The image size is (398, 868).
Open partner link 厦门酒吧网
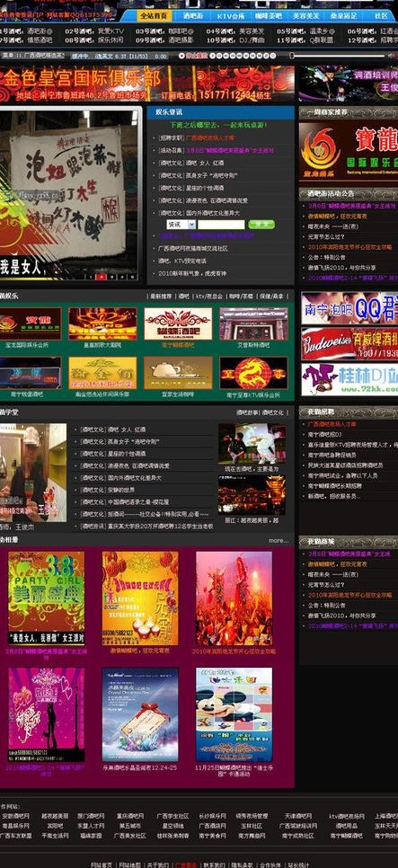coord(91,816)
